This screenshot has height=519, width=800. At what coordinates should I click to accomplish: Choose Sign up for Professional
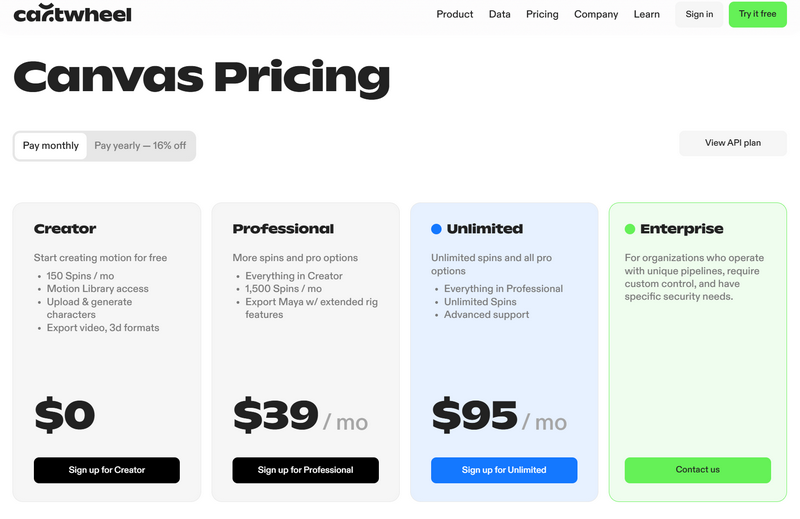coord(306,470)
